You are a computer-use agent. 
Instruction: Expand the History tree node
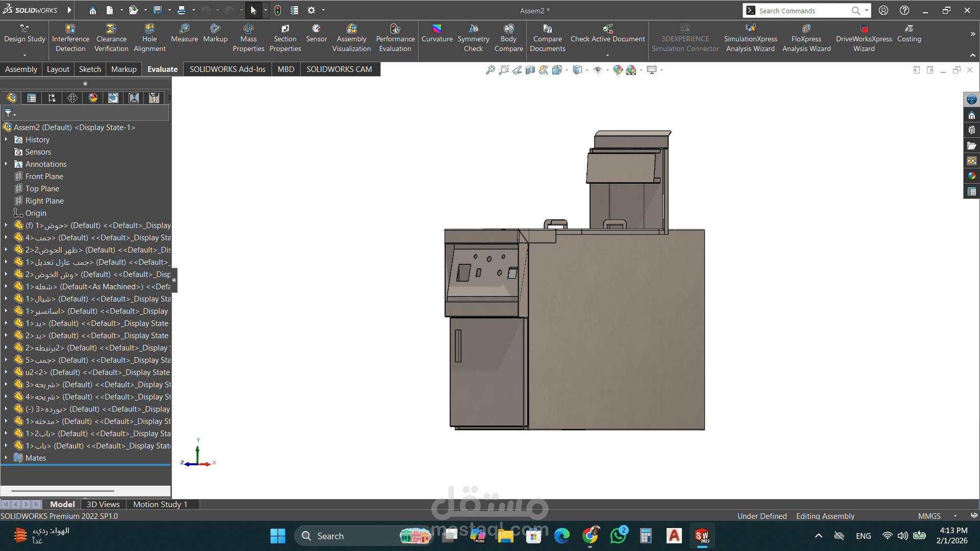click(6, 140)
